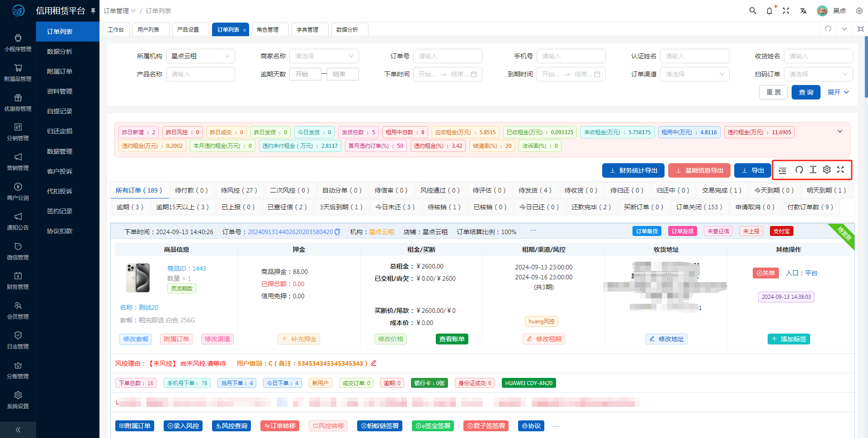This screenshot has width=868, height=438.
Task: Refresh the tab page icon
Action: click(828, 29)
